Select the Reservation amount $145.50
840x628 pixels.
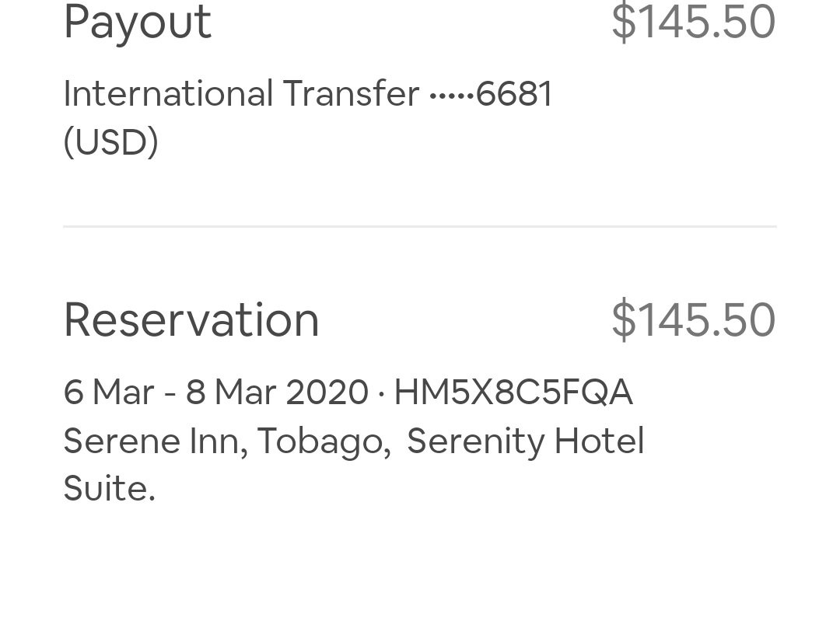click(x=693, y=319)
